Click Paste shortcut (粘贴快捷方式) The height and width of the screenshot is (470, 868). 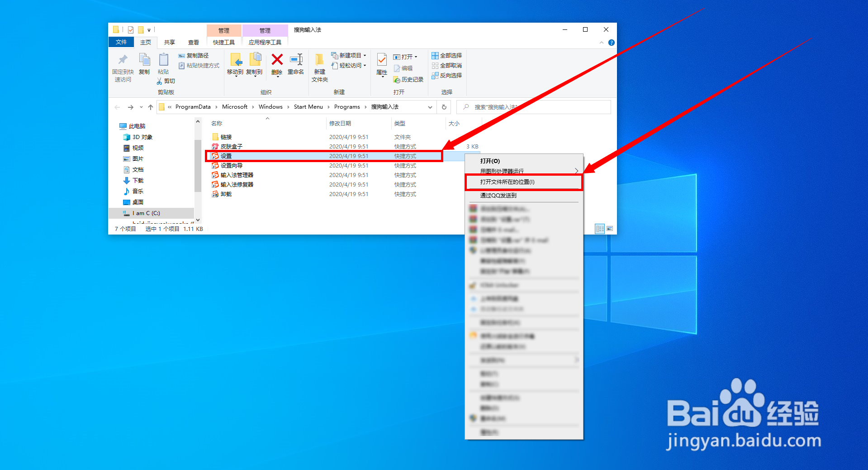tap(199, 66)
